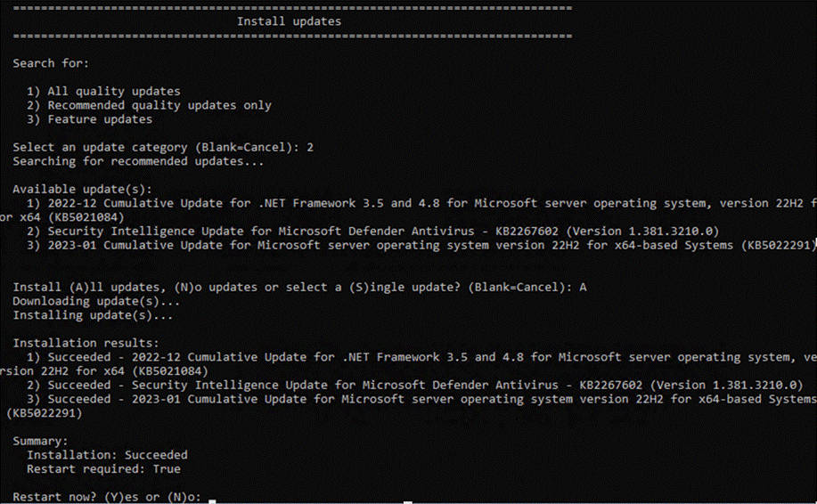Select option 2 Recommended quality updates only

click(149, 105)
